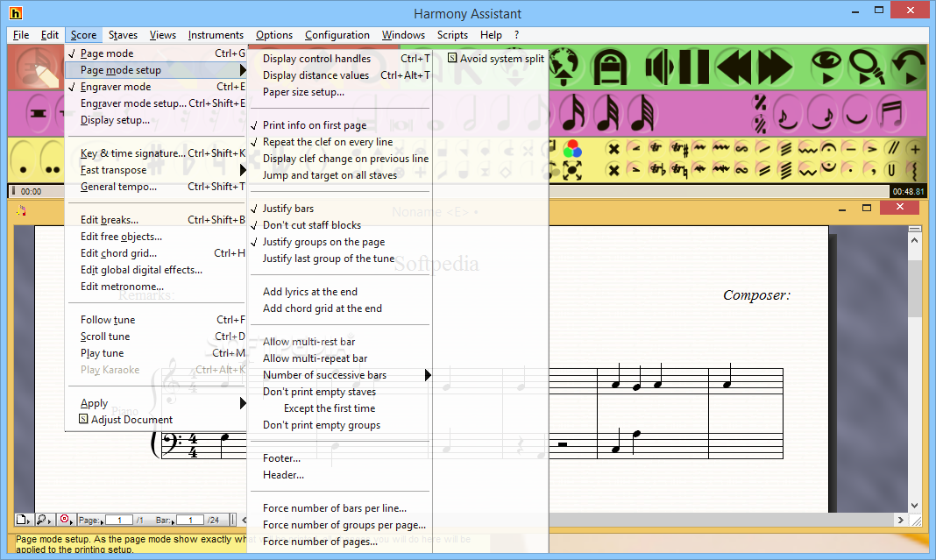Open the RGB color circles picker

pos(572,148)
